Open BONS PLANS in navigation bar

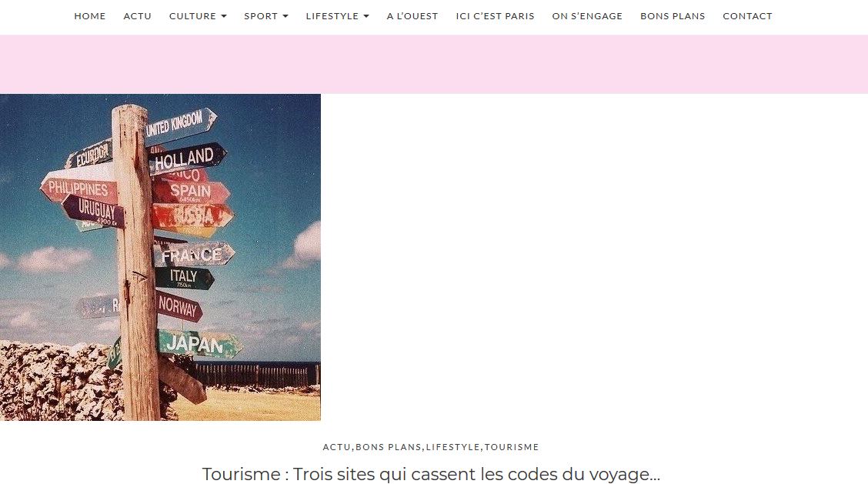[x=673, y=16]
